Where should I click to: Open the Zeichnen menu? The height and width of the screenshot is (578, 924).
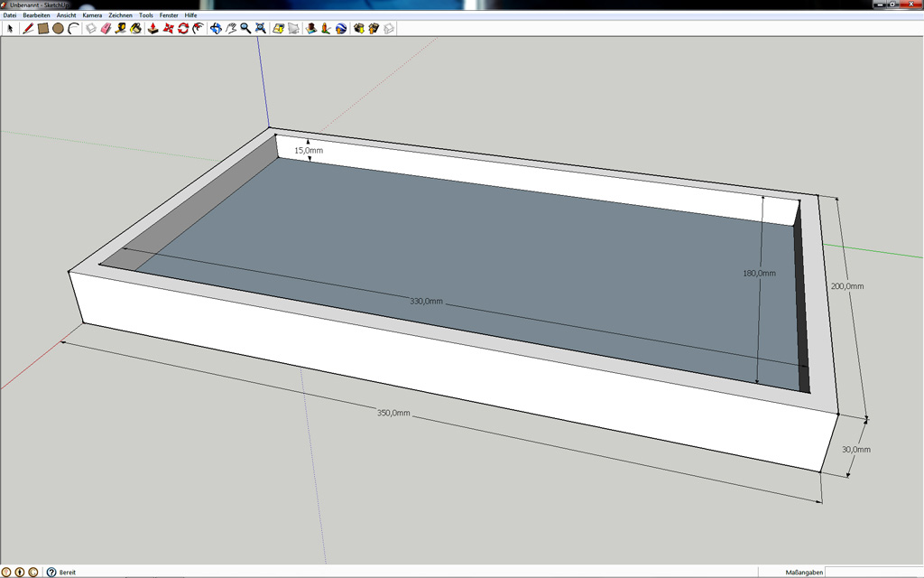coord(120,15)
